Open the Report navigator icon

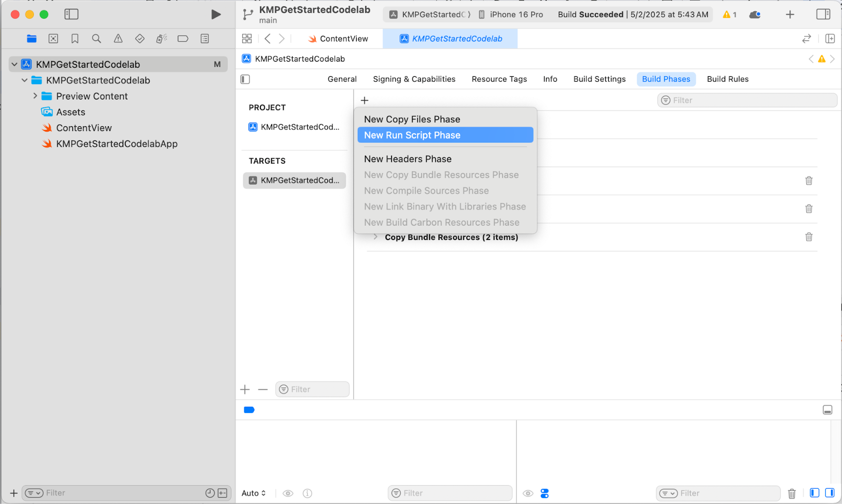pos(205,38)
